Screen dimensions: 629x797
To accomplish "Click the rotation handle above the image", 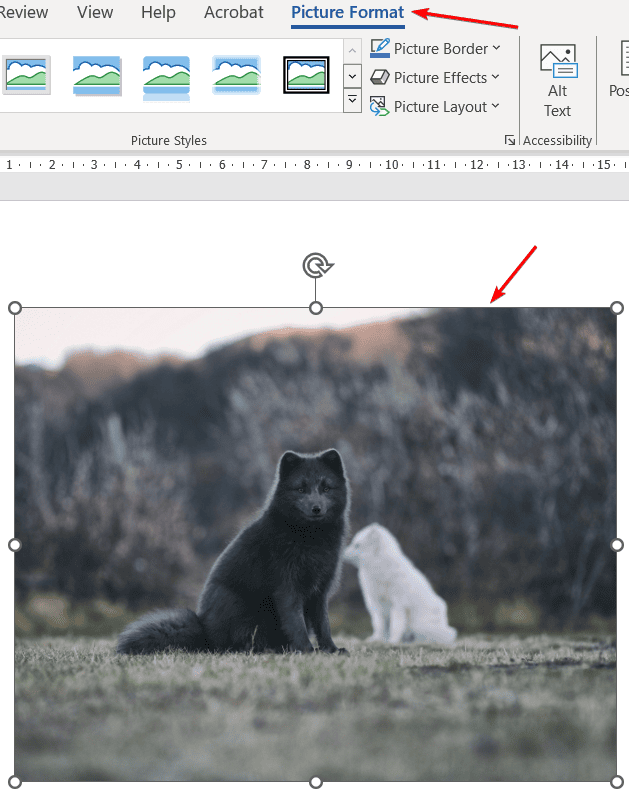I will coord(316,266).
